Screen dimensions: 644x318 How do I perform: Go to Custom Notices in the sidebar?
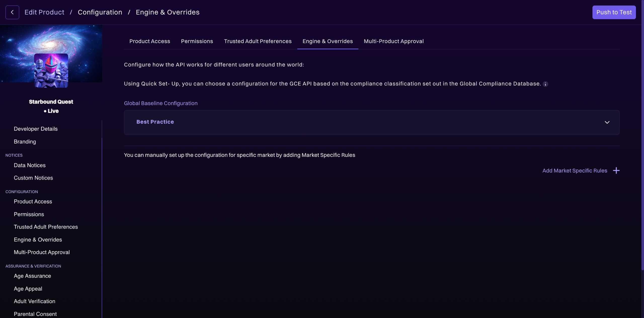tap(33, 178)
